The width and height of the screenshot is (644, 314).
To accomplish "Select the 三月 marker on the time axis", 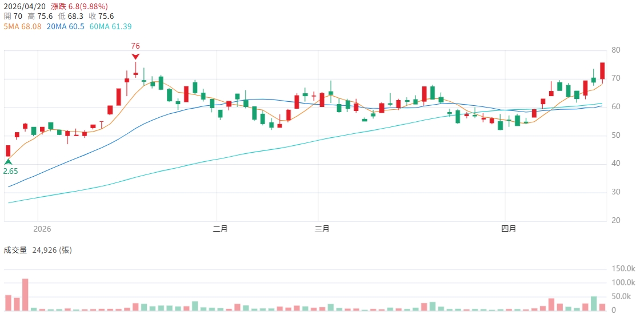I will coord(322,229).
